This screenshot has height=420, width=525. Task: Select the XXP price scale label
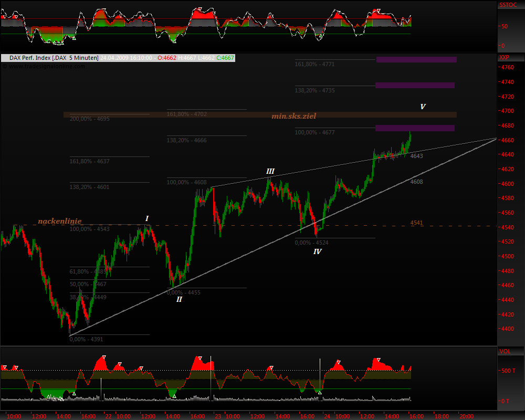tap(504, 57)
